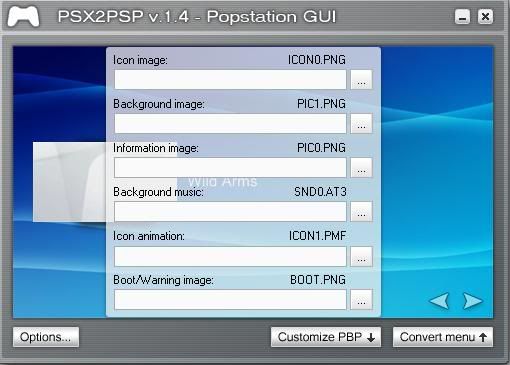This screenshot has height=365, width=510.
Task: Collapse the Customize PBP panel
Action: [326, 337]
